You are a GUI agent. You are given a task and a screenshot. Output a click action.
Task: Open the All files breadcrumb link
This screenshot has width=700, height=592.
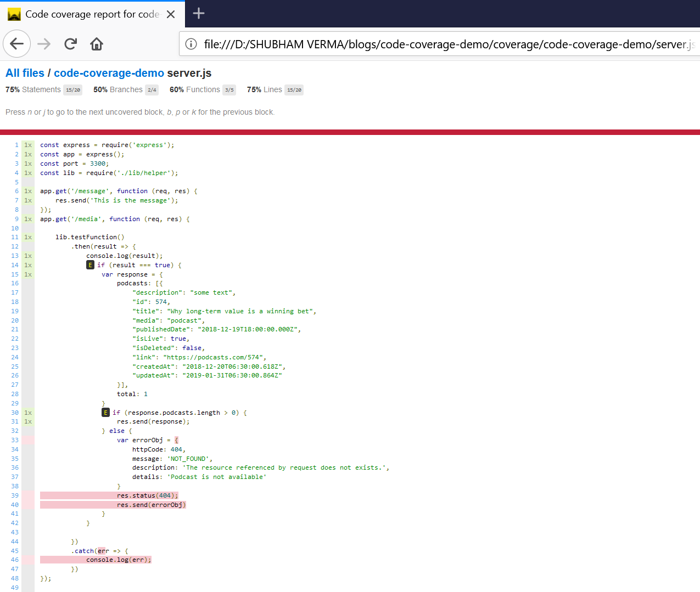pyautogui.click(x=25, y=73)
